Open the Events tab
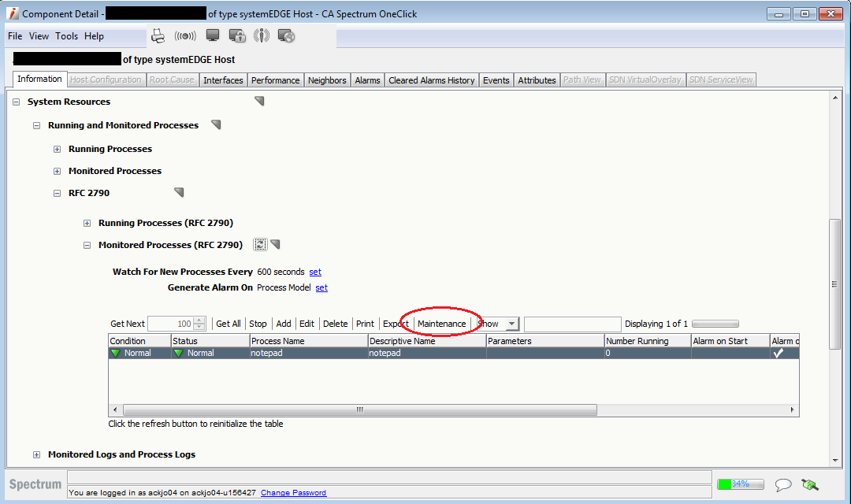The width and height of the screenshot is (851, 504). (496, 80)
